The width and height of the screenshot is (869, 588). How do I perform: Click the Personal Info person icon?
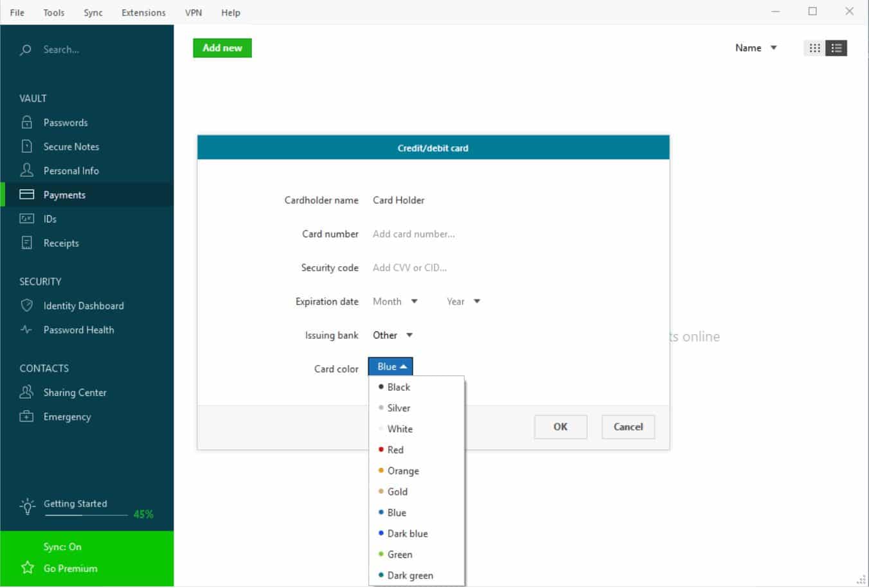click(x=26, y=170)
